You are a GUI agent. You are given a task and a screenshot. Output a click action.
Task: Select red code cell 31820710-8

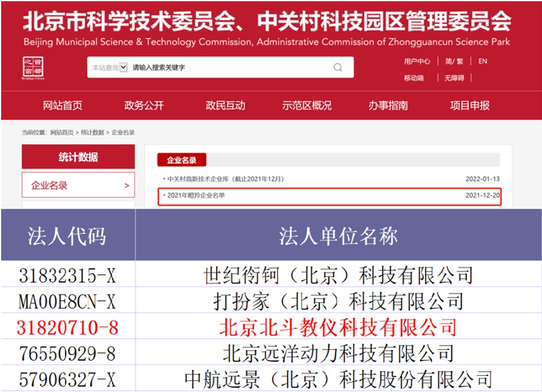click(x=68, y=327)
